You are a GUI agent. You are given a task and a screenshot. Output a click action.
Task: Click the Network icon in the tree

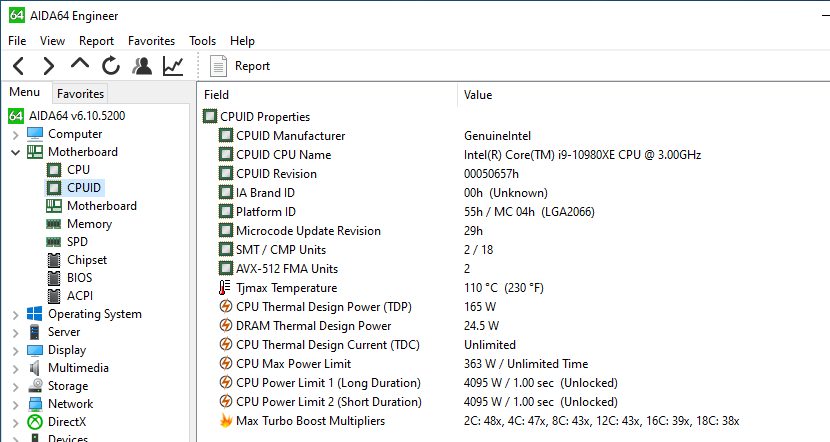[35, 404]
